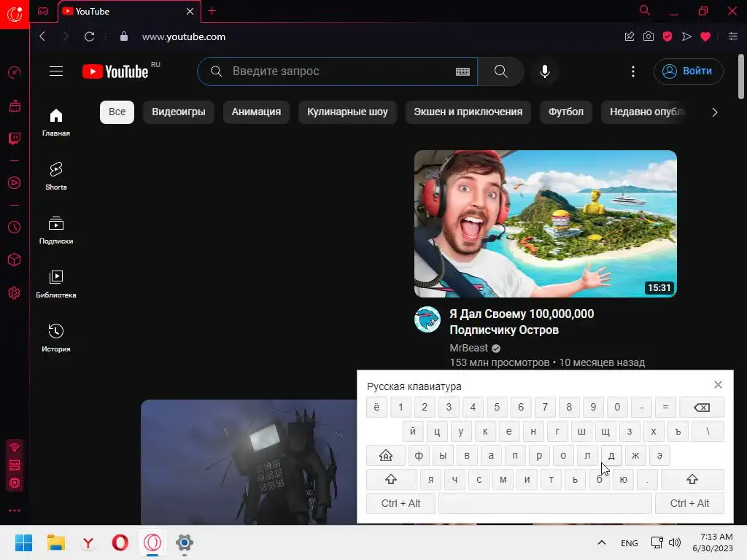Select the Экшен и приключения chip
This screenshot has width=747, height=560.
(x=468, y=112)
